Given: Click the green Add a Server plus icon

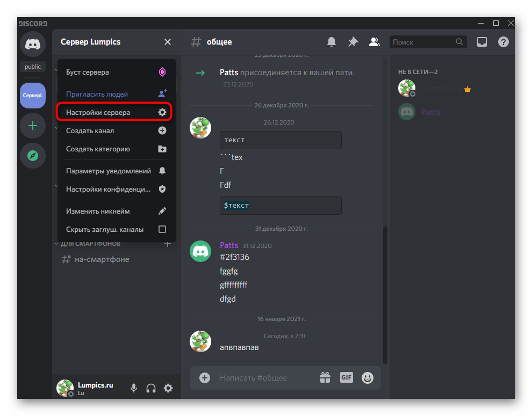Looking at the screenshot, I should tap(33, 126).
